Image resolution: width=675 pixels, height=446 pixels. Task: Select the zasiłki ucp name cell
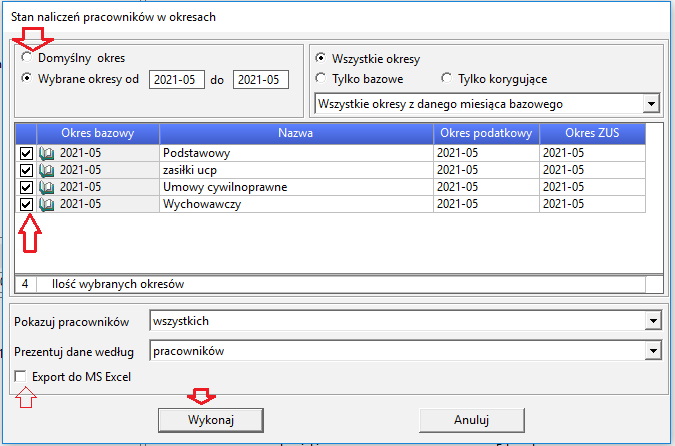[x=296, y=170]
